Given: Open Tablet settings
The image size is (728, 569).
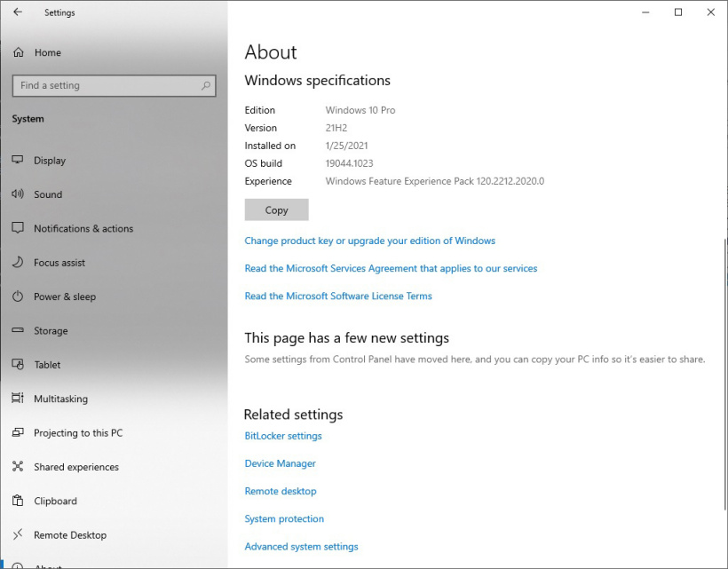Looking at the screenshot, I should tap(47, 365).
